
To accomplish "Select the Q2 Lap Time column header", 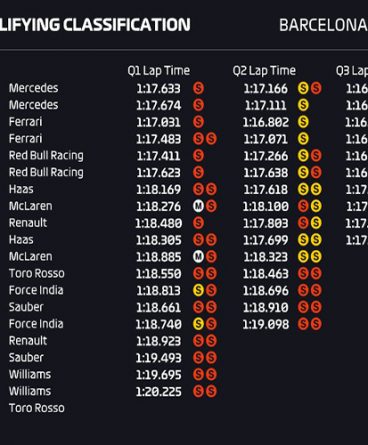I will pos(264,71).
